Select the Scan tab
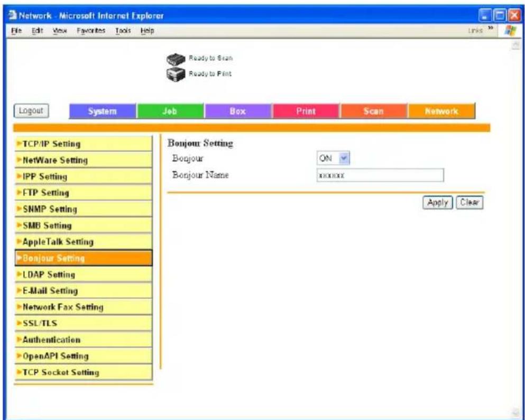Viewport: 525px width, 420px height. 374,111
